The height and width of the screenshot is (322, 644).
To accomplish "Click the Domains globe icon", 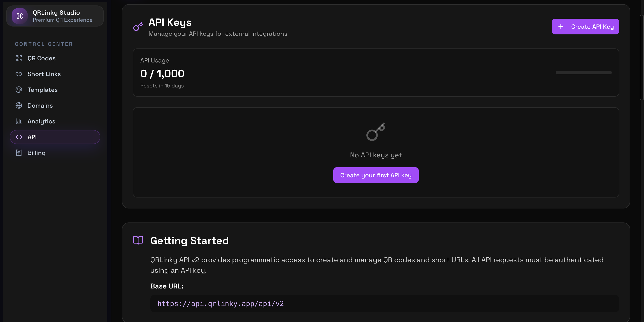I will click(x=19, y=105).
